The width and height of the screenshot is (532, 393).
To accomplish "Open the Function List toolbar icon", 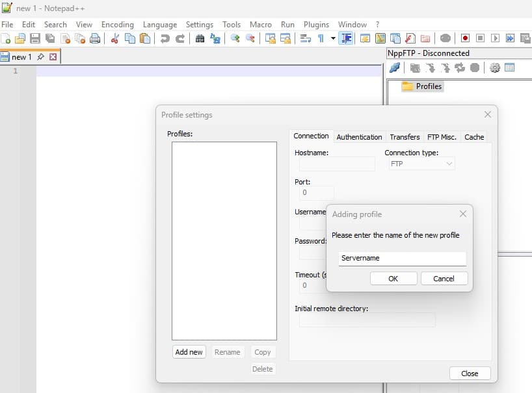I will tap(410, 38).
